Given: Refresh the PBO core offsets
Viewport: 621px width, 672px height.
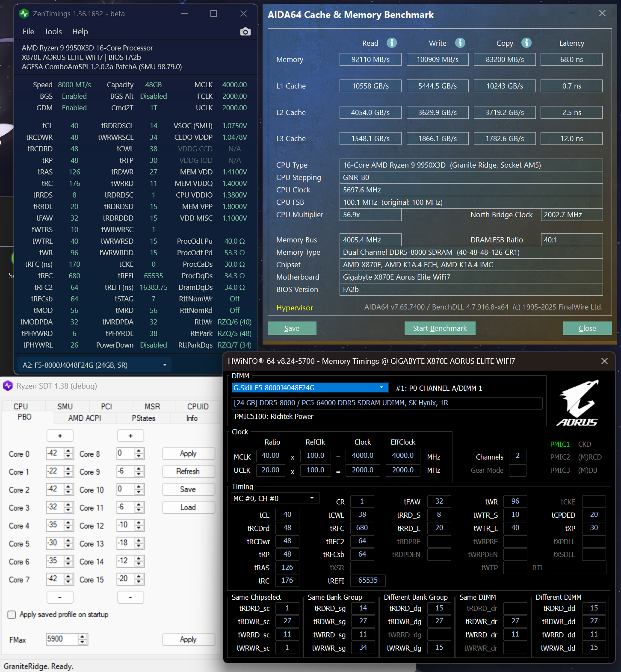Looking at the screenshot, I should 188,472.
